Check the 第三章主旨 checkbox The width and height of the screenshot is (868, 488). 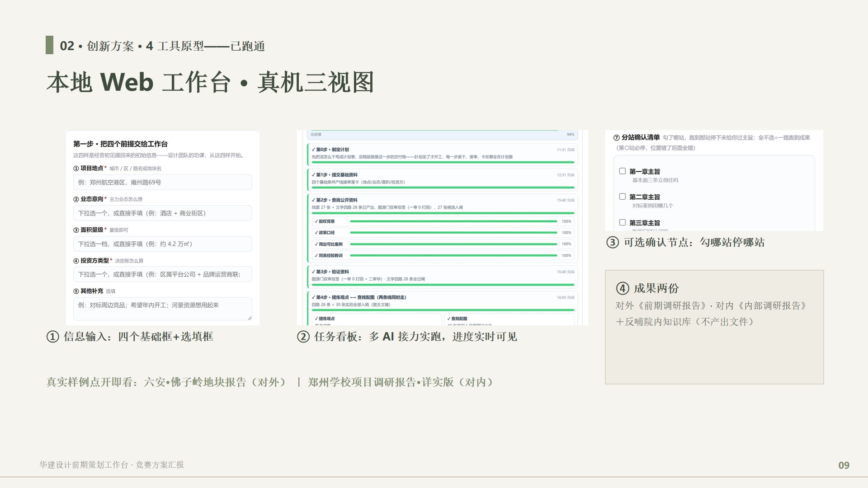(x=622, y=222)
